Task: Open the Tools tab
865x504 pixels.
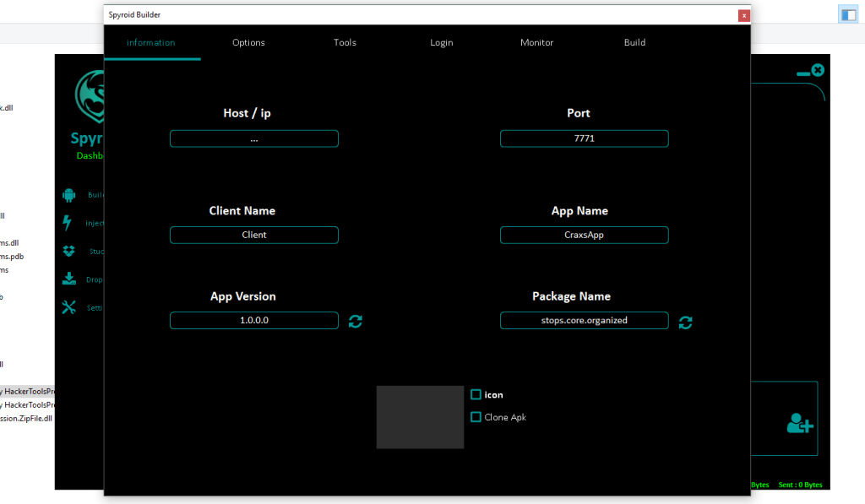Action: pos(345,43)
